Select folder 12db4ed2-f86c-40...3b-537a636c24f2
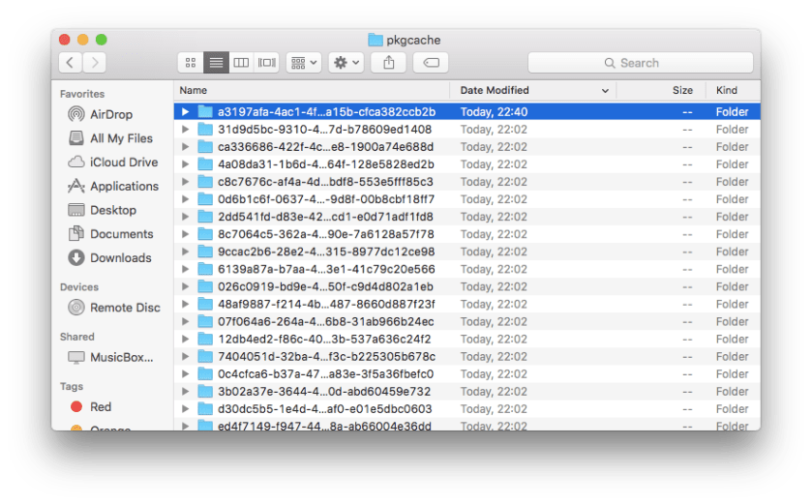The height and width of the screenshot is (504, 812). [x=467, y=340]
